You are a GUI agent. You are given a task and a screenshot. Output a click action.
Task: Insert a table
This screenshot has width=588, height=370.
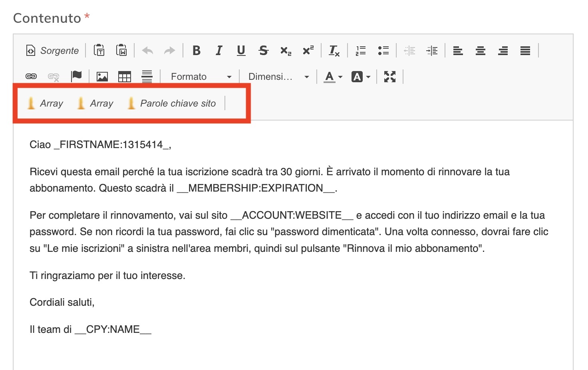(x=125, y=76)
